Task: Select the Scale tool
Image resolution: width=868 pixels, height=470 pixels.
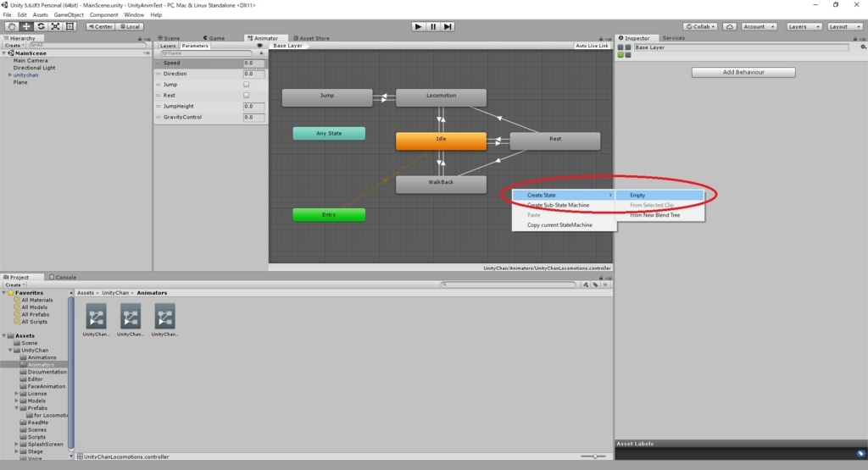Action: tap(55, 26)
